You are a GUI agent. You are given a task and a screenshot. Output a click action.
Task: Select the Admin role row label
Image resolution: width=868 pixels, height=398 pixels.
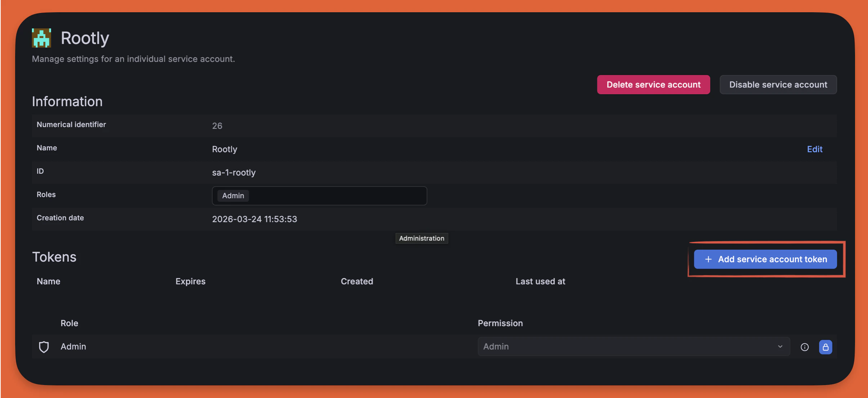click(x=73, y=347)
